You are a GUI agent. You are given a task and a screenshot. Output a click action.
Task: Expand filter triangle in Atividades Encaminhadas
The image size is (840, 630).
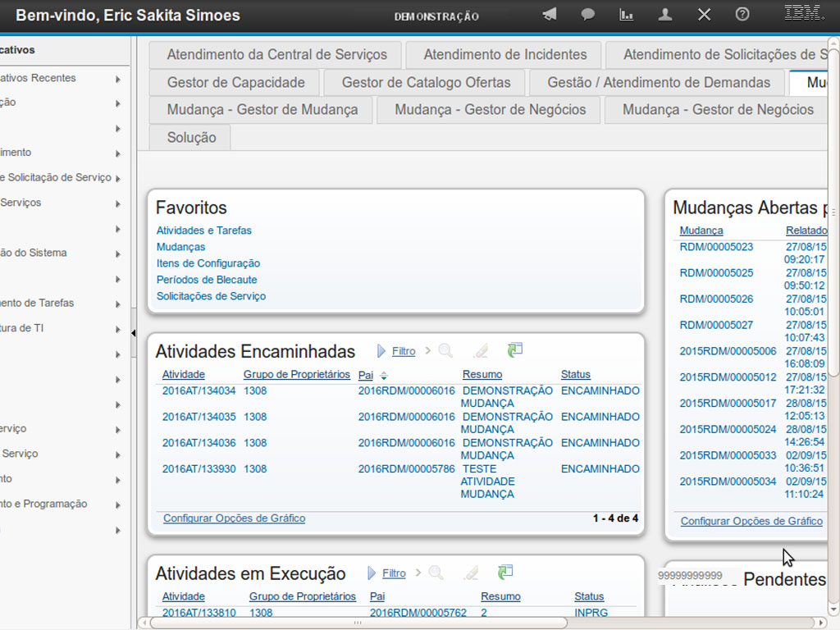coord(381,351)
